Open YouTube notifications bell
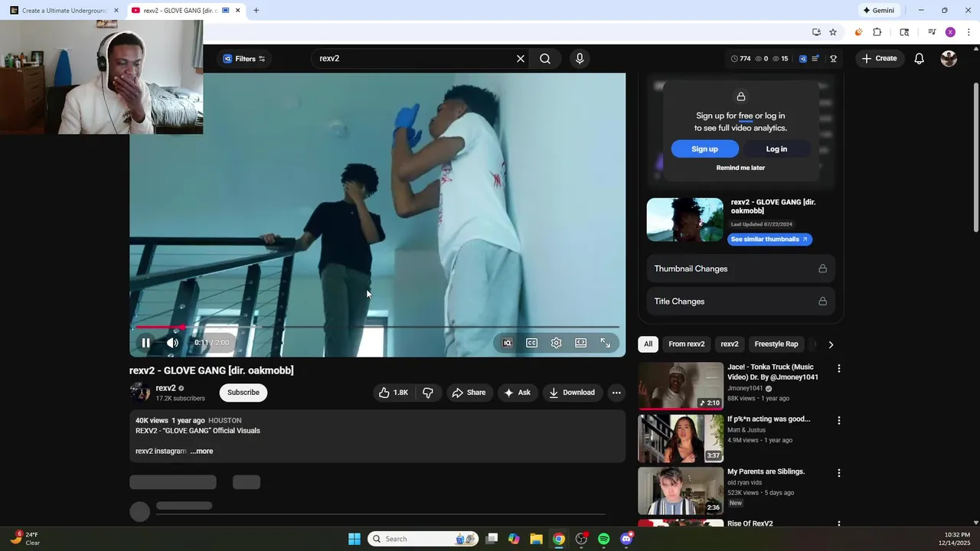980x551 pixels. (x=920, y=59)
